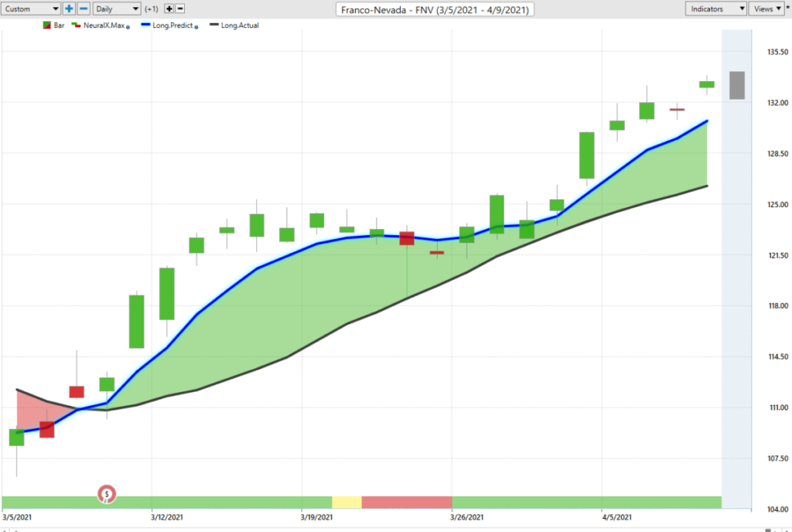Click the black plus forecast increment button
Screen dimensions: 792x532
(x=169, y=9)
